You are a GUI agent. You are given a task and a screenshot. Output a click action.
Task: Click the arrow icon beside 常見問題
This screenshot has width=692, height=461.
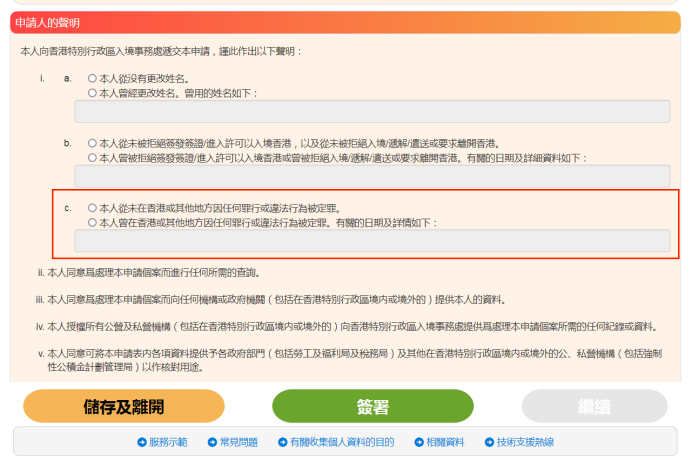tap(211, 442)
